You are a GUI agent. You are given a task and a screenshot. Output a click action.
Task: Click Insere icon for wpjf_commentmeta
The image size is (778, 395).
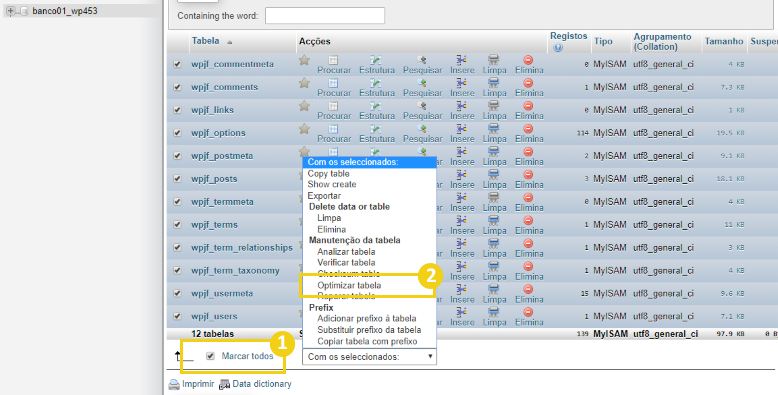[x=461, y=60]
